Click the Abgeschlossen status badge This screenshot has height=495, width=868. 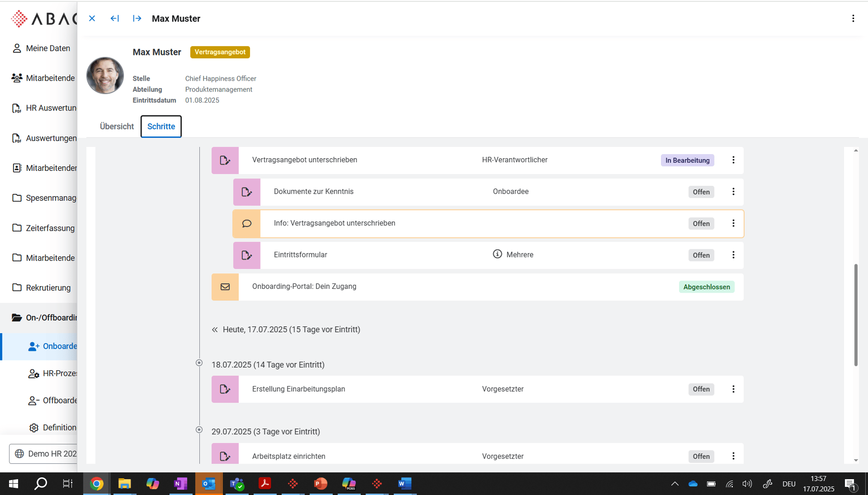tap(706, 287)
